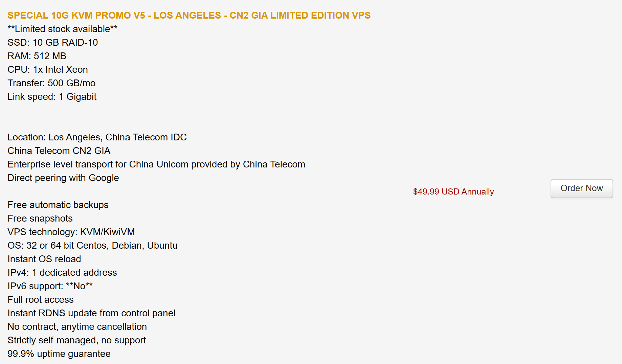Open the Special 10G KVM Promo V5 title

click(189, 16)
